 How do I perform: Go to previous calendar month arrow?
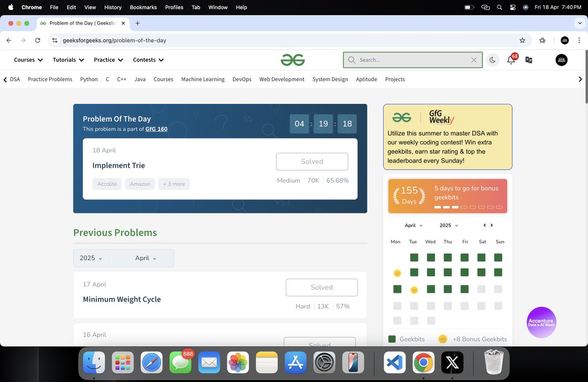click(485, 225)
